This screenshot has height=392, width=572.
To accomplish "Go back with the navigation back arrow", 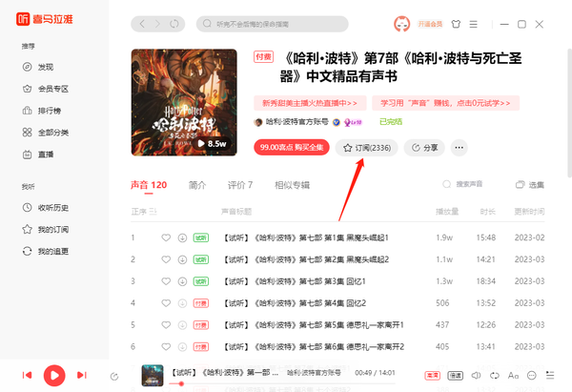I will (142, 24).
